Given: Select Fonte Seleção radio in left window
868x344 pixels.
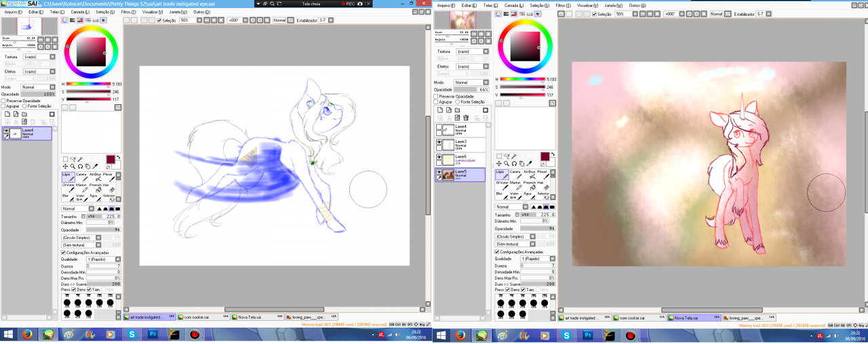Looking at the screenshot, I should pyautogui.click(x=24, y=106).
